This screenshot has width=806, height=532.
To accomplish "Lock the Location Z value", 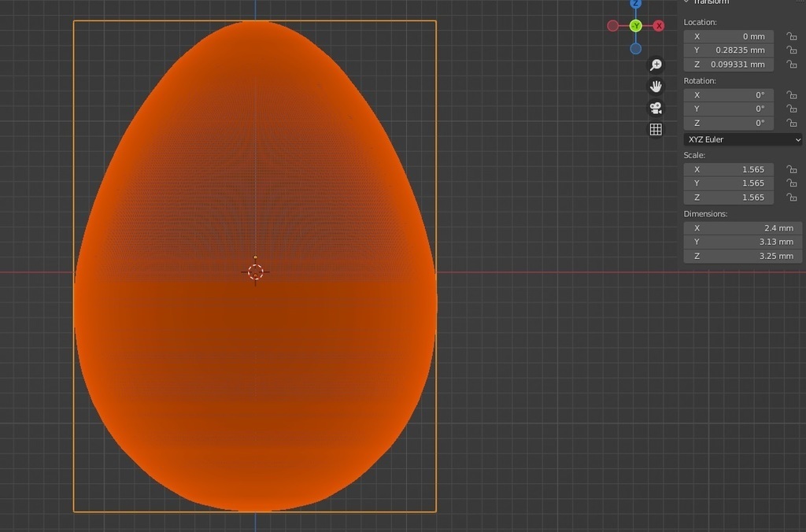I will tap(792, 65).
